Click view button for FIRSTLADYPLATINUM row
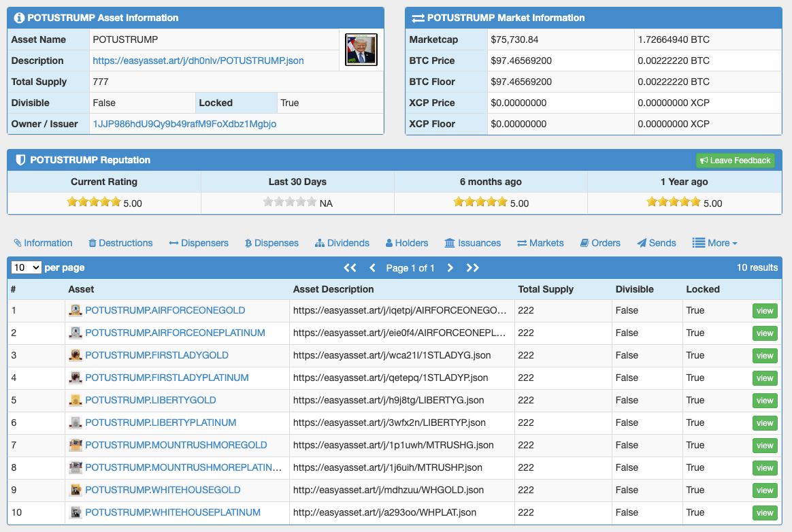The image size is (792, 532). click(765, 378)
